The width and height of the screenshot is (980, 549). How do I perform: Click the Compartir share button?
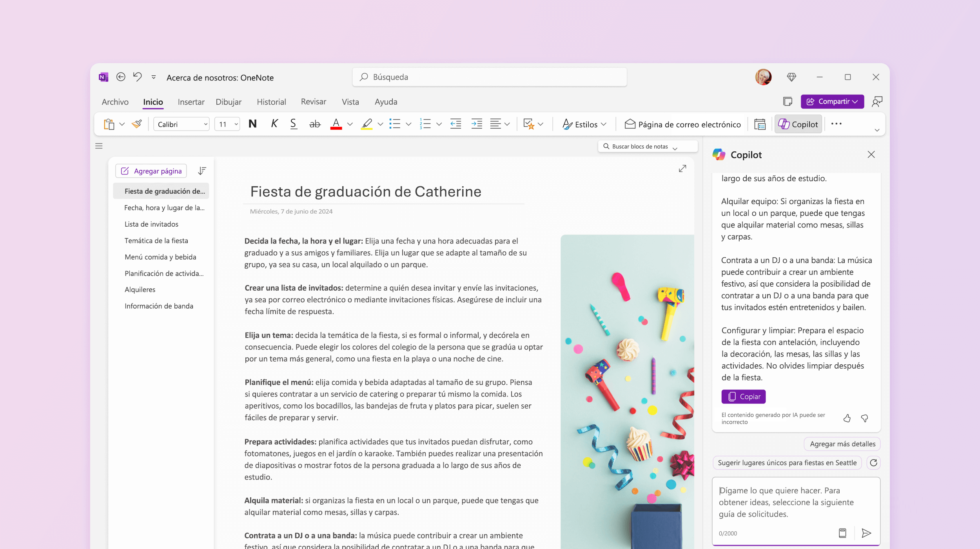click(832, 102)
